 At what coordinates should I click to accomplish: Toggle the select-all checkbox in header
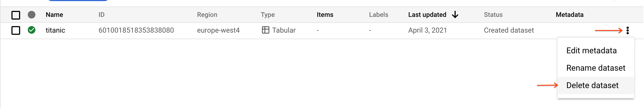point(16,15)
